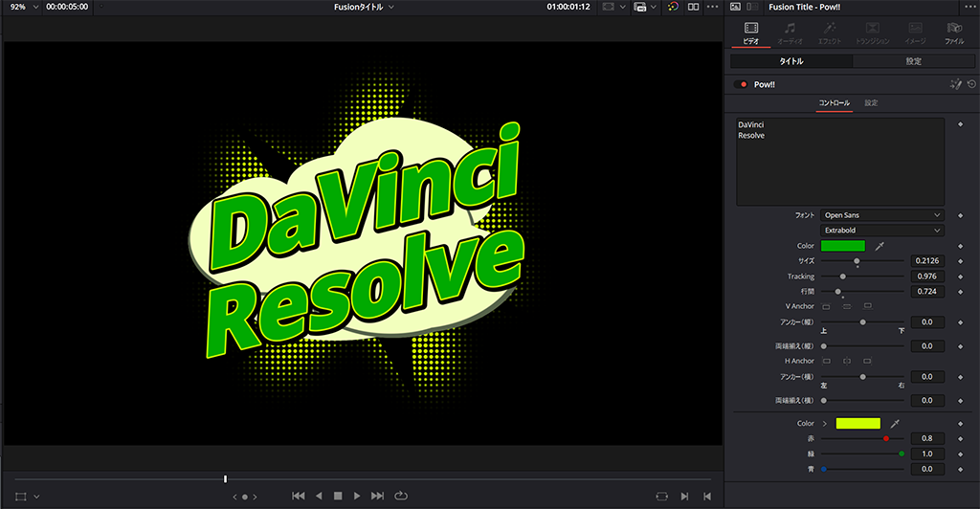
Task: Click the keyframe navigation dot below the viewer
Action: pyautogui.click(x=245, y=498)
